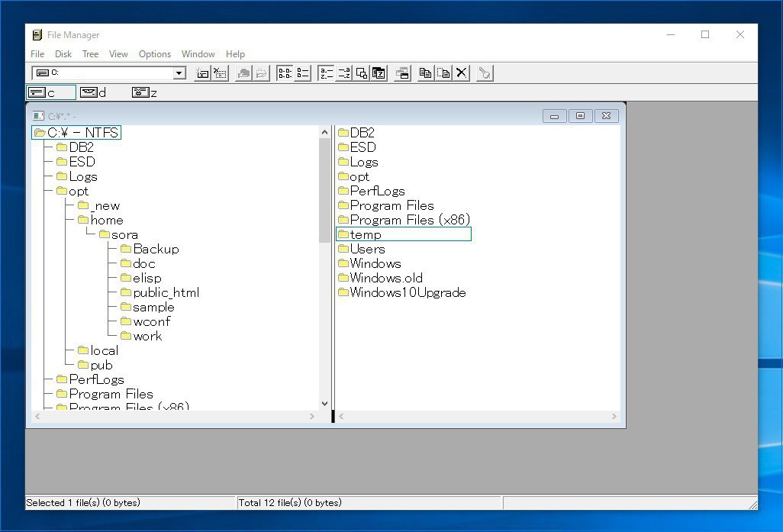Open the Permissions key toolbar icon

484,73
